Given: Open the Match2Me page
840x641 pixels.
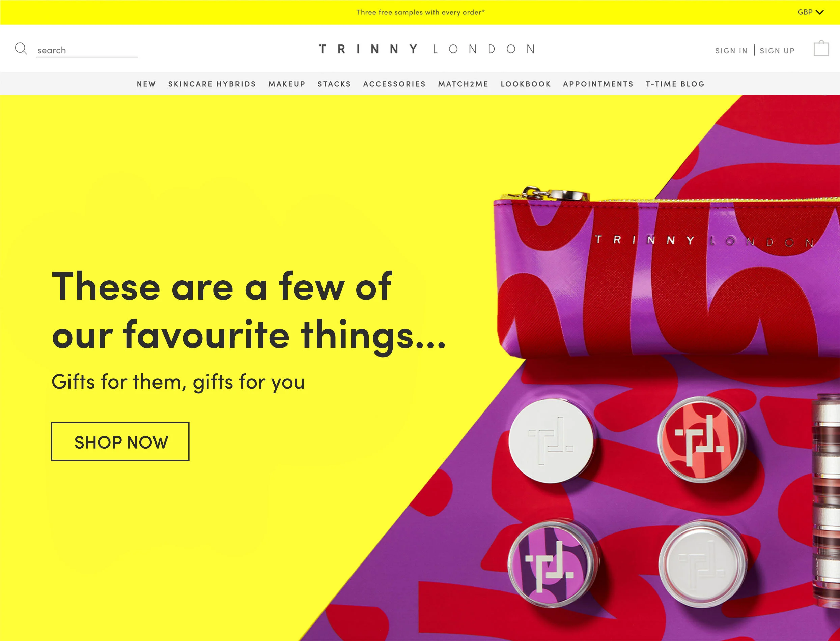Looking at the screenshot, I should tap(463, 84).
